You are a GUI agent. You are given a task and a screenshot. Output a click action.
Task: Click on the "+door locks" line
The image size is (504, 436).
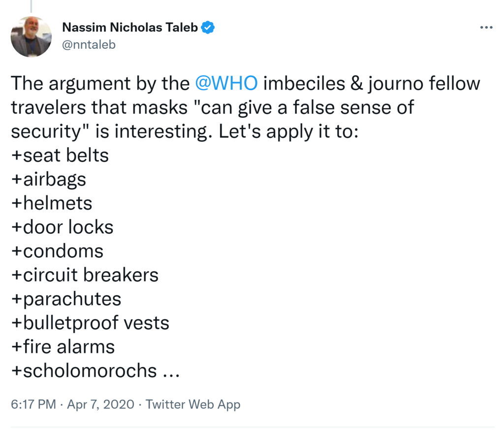click(x=62, y=227)
